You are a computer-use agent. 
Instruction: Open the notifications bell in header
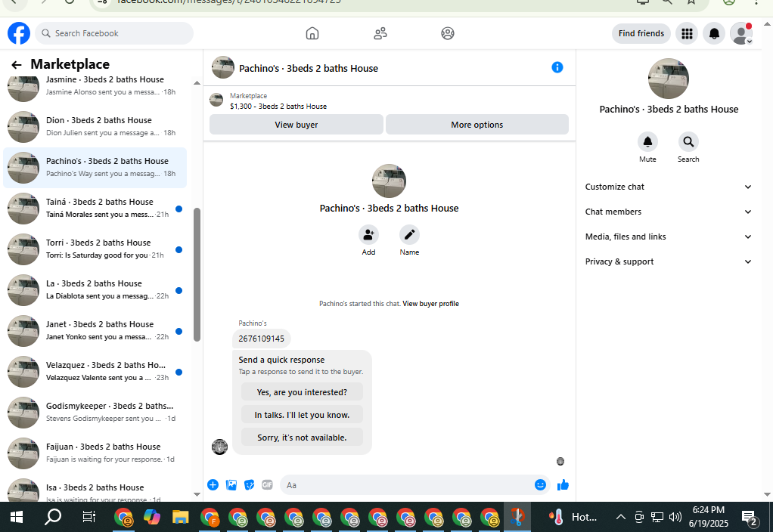(x=714, y=33)
